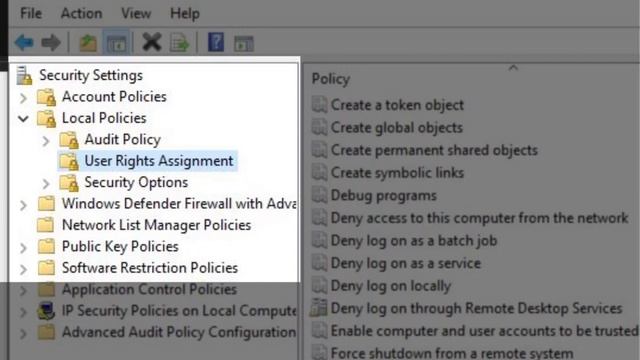Screen dimensions: 640x360
Task: Click the Export List toolbar icon
Action: coord(180,43)
